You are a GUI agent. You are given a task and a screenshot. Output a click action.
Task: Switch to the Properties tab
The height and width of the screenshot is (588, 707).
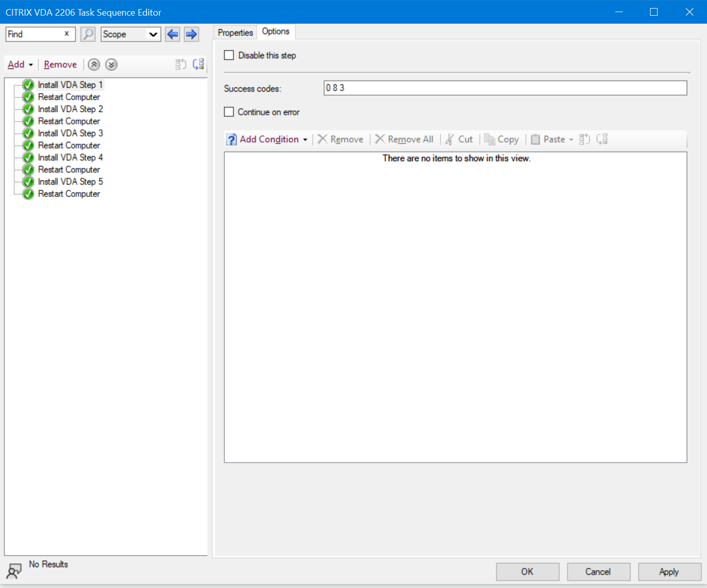point(235,33)
